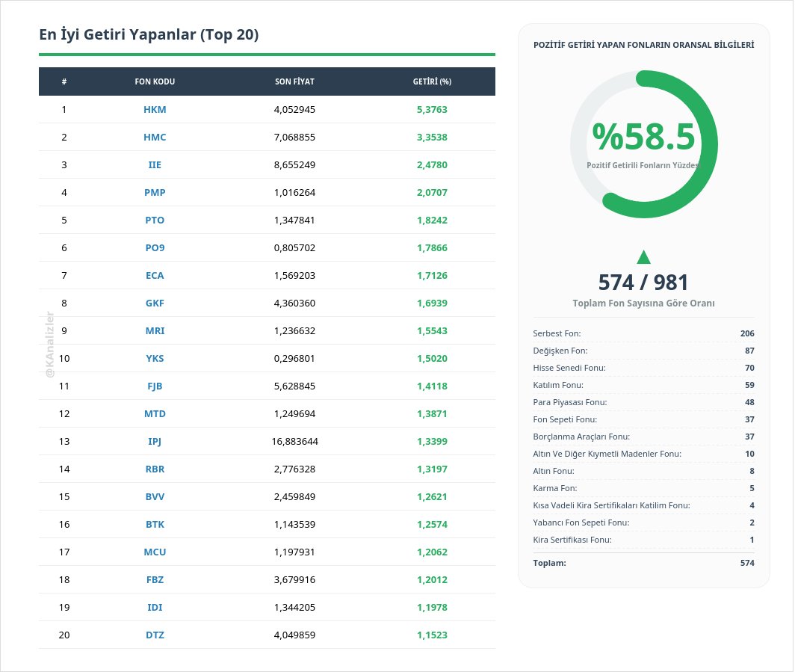The height and width of the screenshot is (672, 795).
Task: Open the HKM fund code link
Action: pyautogui.click(x=155, y=110)
